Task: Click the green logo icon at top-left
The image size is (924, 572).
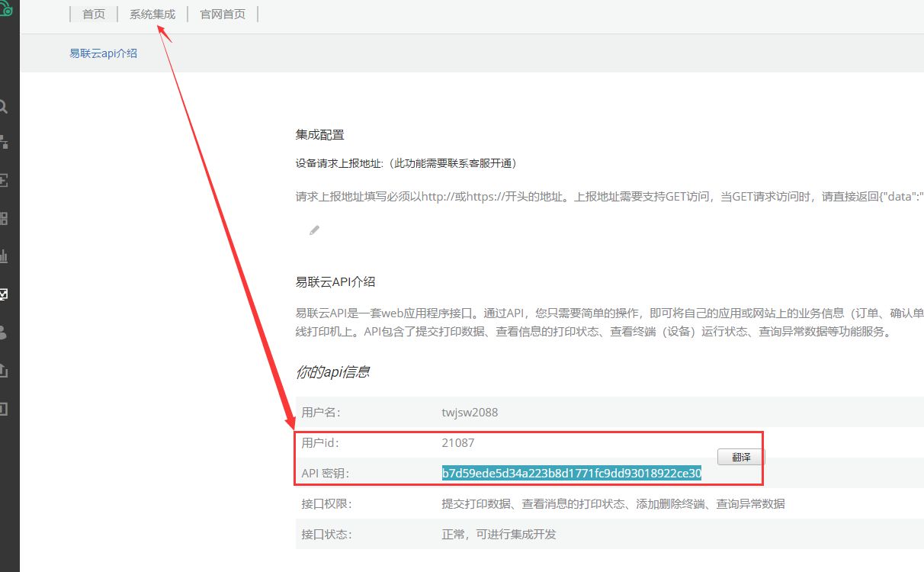Action: (6, 10)
